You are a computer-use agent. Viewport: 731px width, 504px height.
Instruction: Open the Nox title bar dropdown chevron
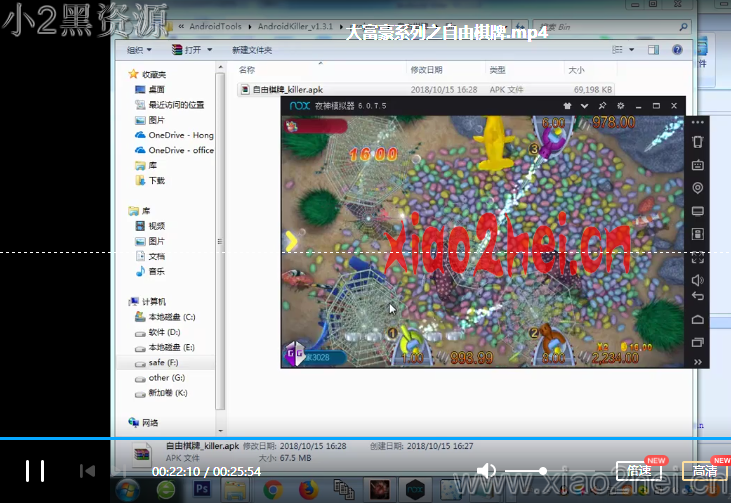pyautogui.click(x=584, y=106)
